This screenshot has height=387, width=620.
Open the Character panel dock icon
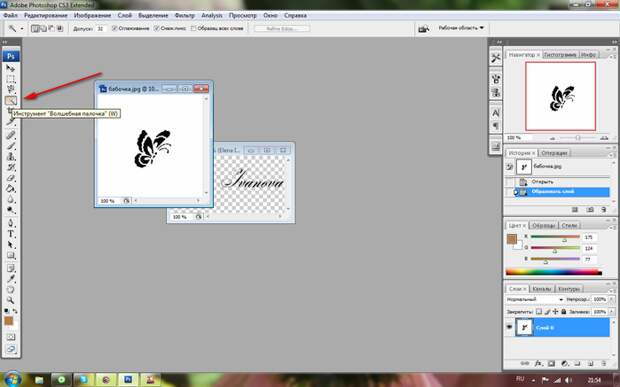pos(495,113)
